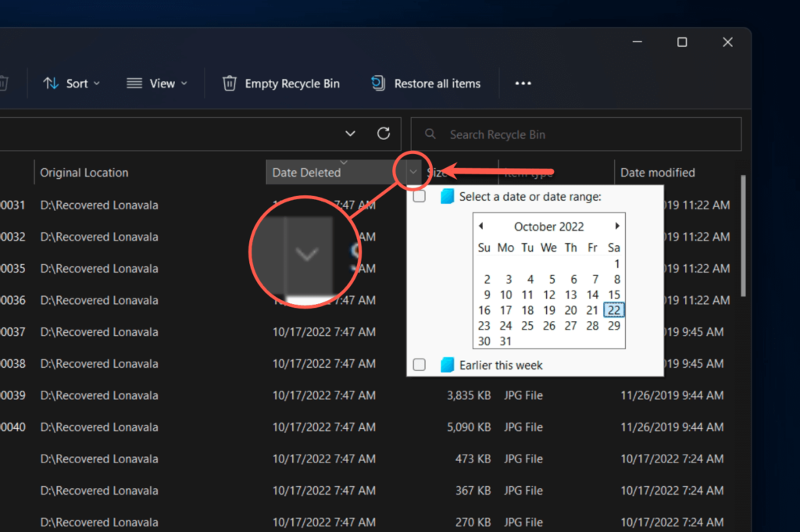
Task: Open the See more ellipsis menu
Action: tap(523, 83)
